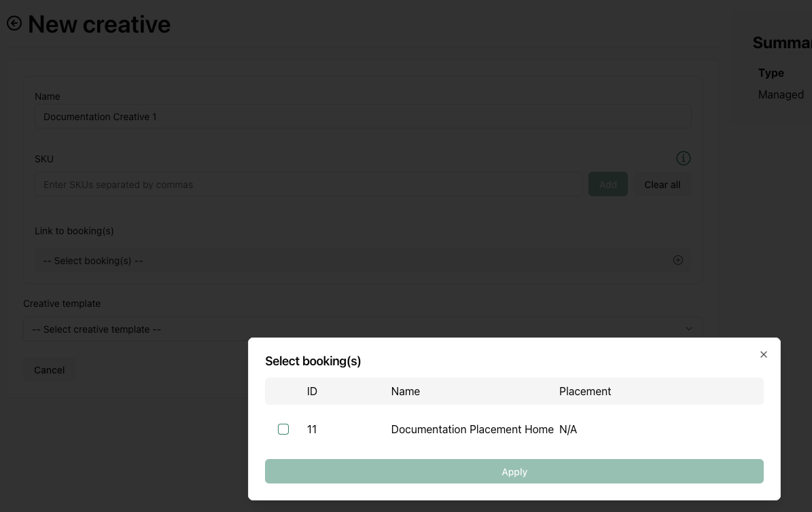This screenshot has height=512, width=812.
Task: Click the Placement column header
Action: 584,391
